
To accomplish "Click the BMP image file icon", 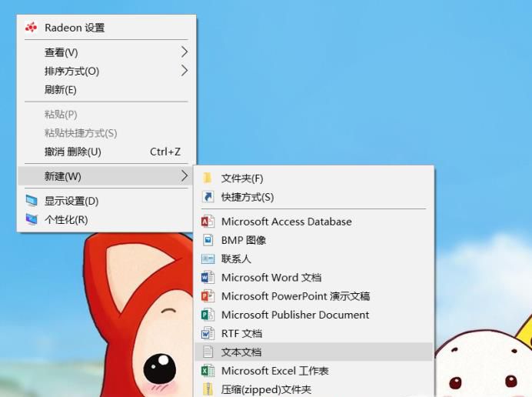I will [208, 240].
